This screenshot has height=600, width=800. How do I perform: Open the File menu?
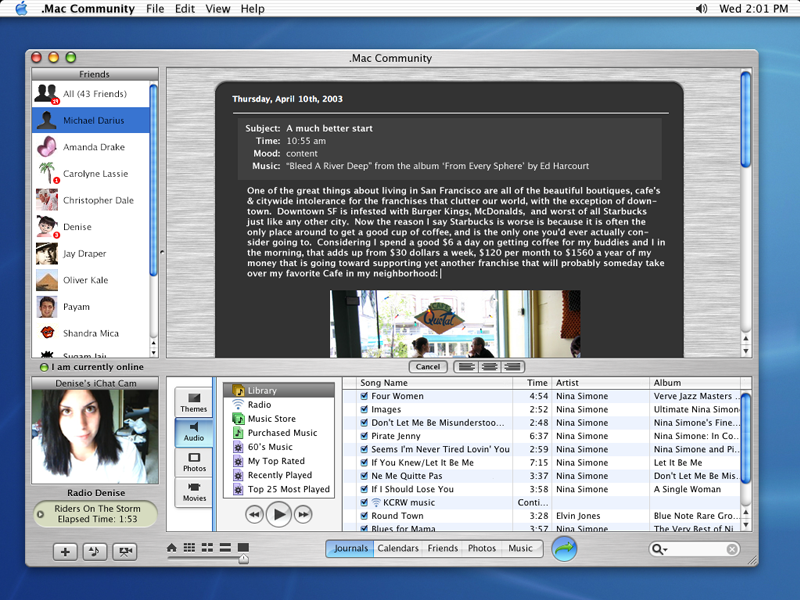(155, 9)
